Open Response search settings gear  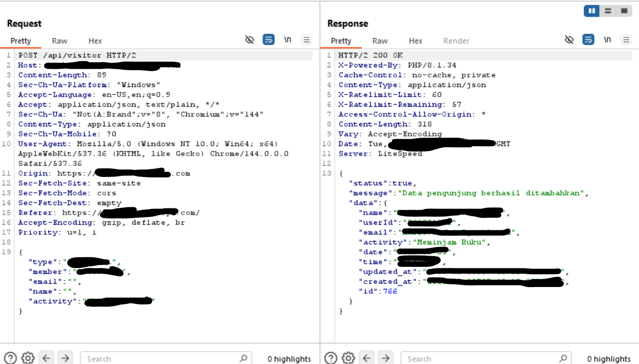[348, 358]
